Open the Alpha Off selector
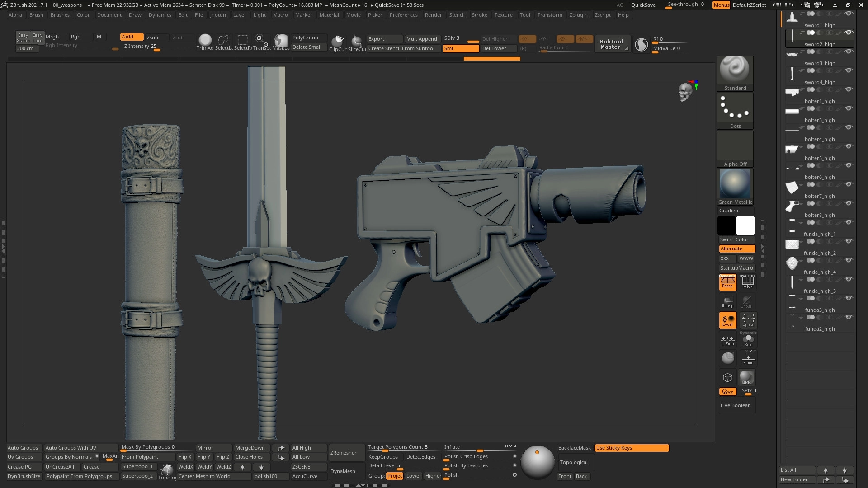Image resolution: width=868 pixels, height=488 pixels. coord(735,147)
